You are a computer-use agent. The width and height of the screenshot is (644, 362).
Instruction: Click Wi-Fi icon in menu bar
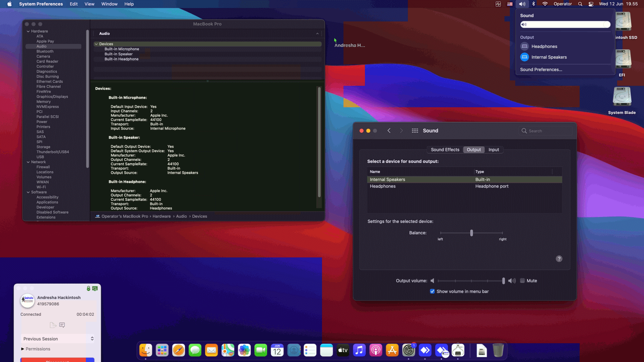pyautogui.click(x=545, y=4)
